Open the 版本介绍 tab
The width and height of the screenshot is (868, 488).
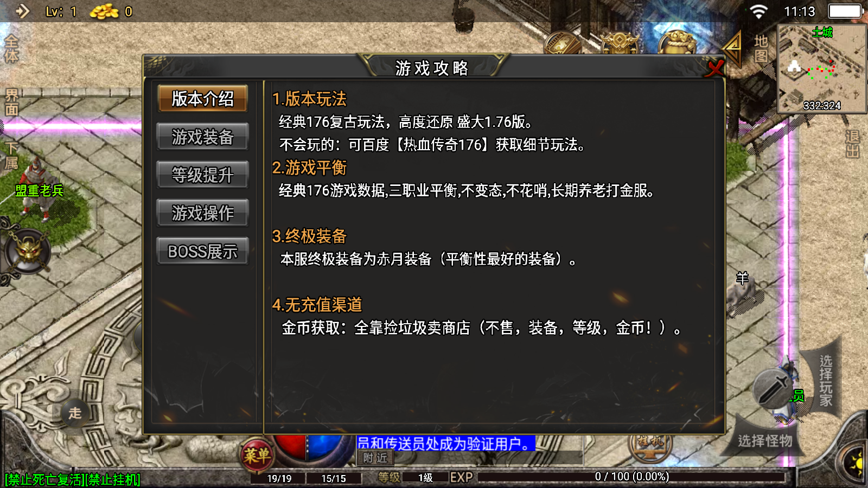tap(202, 99)
